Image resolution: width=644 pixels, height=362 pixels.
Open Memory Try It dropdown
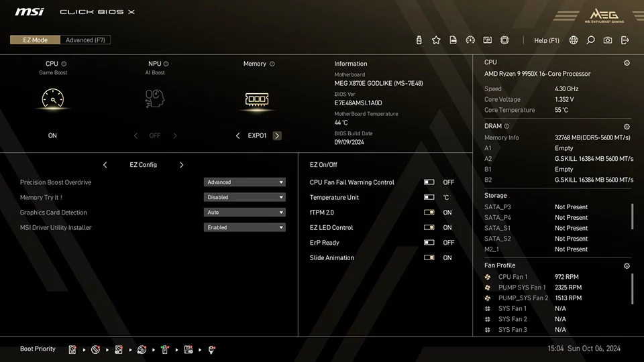point(244,197)
